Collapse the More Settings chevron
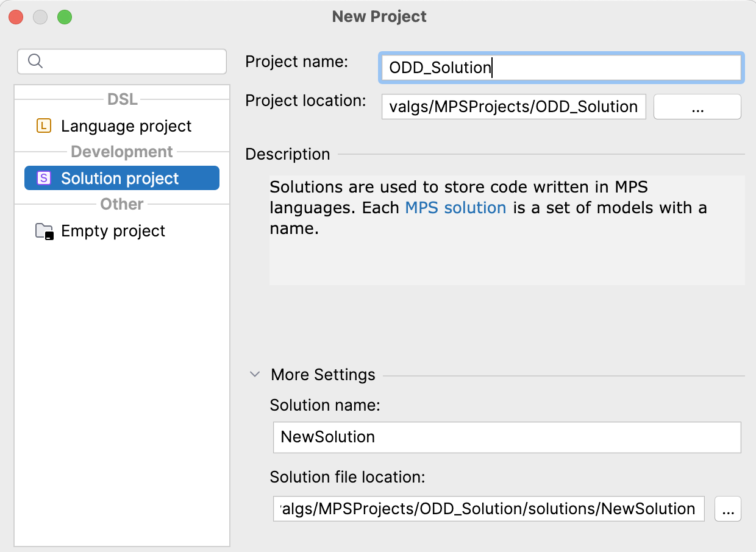Image resolution: width=756 pixels, height=552 pixels. pos(255,374)
